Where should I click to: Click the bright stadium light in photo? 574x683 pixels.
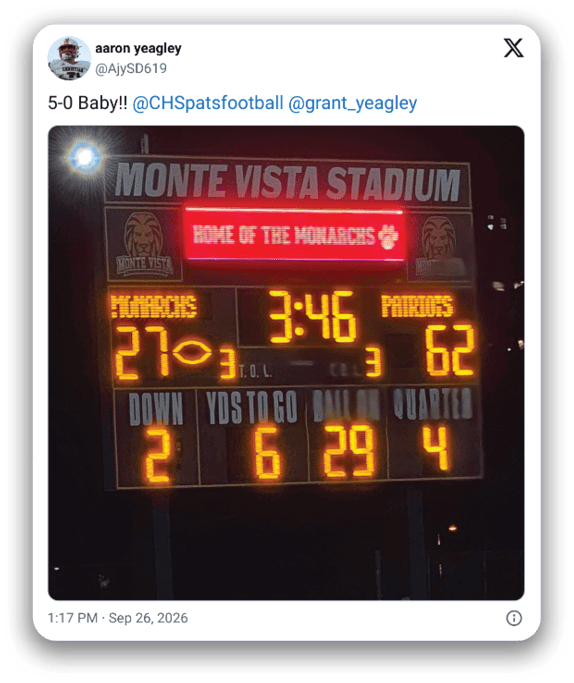(84, 156)
